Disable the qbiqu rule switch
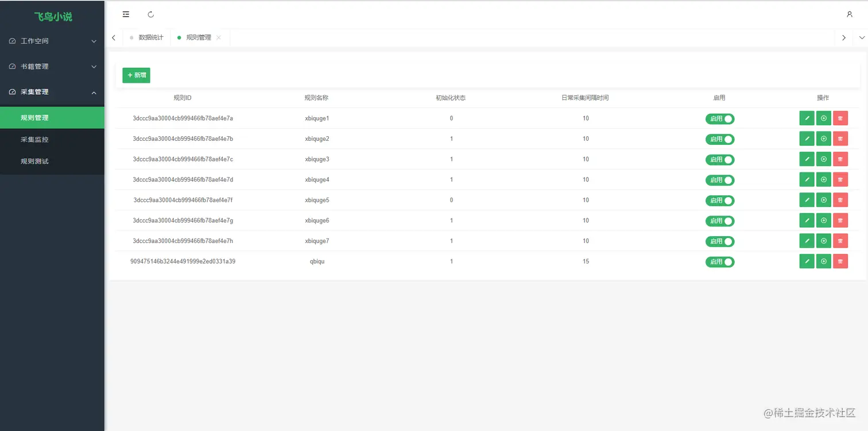The height and width of the screenshot is (431, 868). pos(720,261)
